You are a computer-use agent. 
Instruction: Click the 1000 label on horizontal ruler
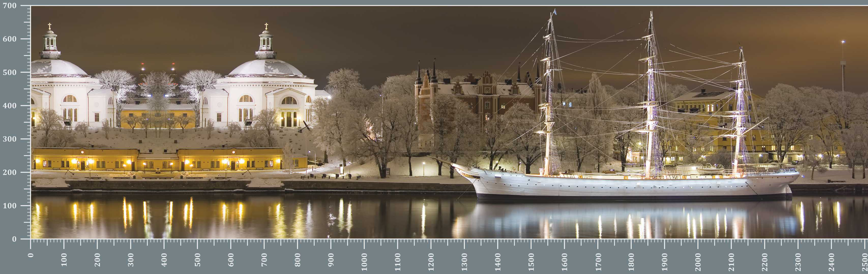pos(364,262)
